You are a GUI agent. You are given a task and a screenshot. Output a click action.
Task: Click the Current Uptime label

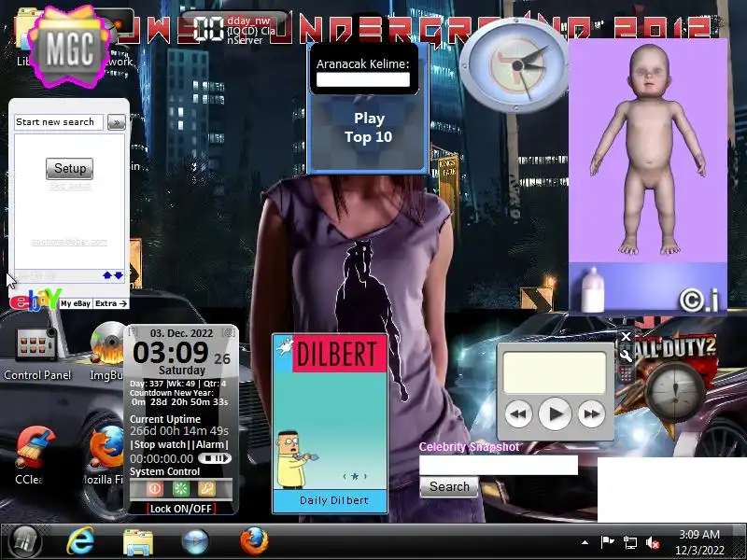point(165,419)
